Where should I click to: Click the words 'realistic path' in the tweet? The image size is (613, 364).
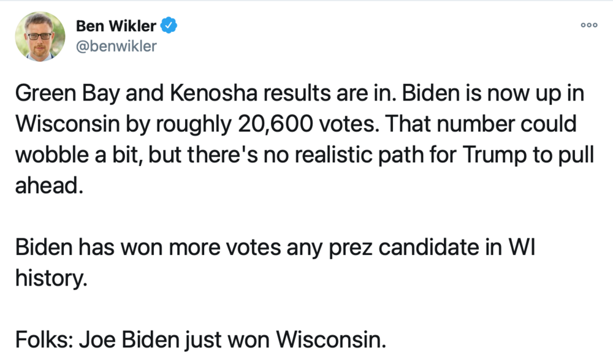[x=359, y=155]
